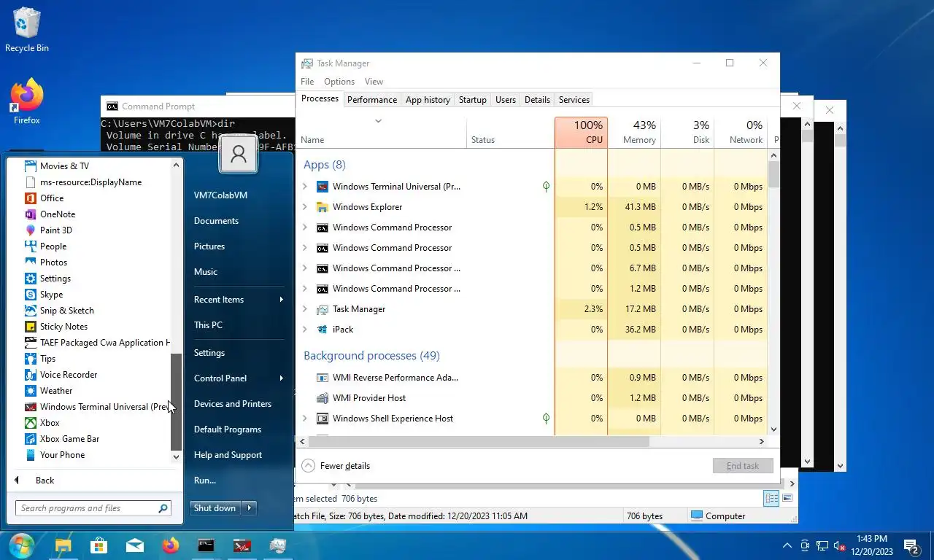This screenshot has width=934, height=560.
Task: Switch to the Performance tab
Action: click(x=372, y=100)
